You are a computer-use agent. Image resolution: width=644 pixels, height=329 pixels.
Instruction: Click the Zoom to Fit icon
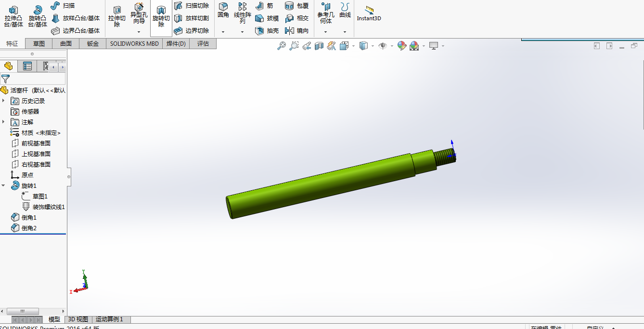click(282, 46)
